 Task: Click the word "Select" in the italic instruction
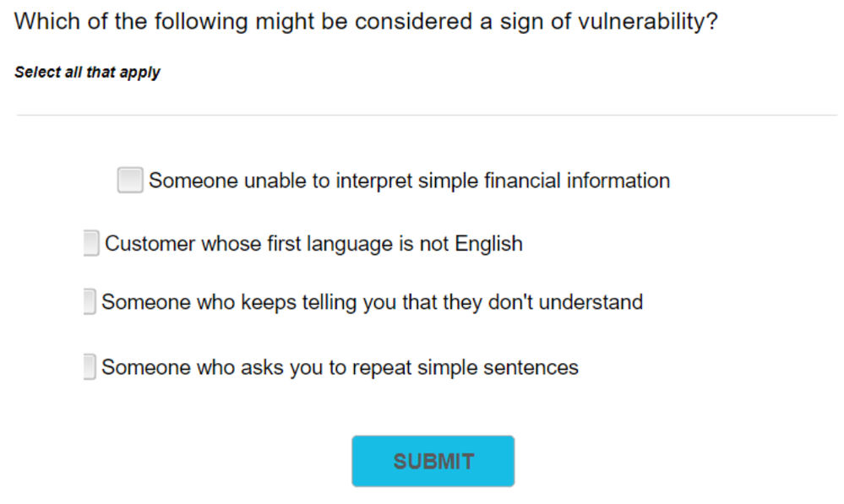point(37,73)
